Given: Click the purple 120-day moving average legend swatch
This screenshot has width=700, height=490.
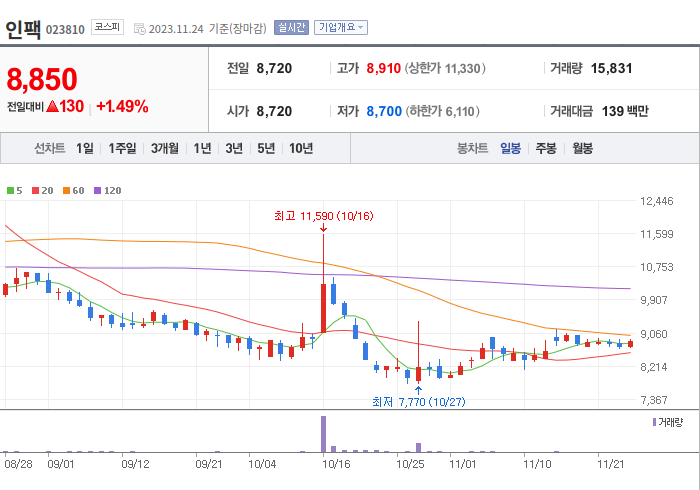Looking at the screenshot, I should coord(97,191).
